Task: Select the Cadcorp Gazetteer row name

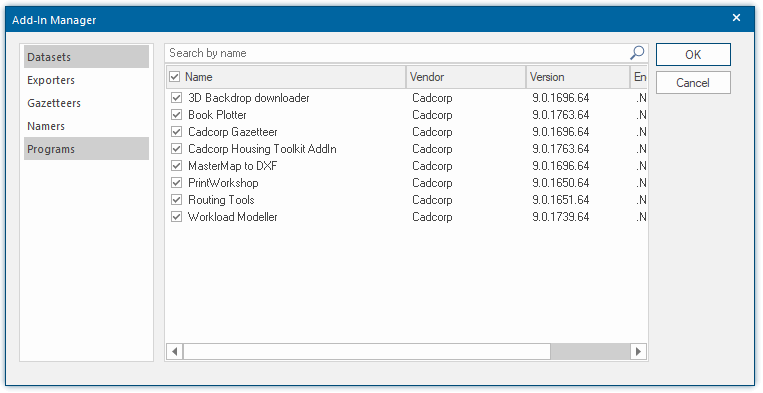Action: (x=233, y=132)
